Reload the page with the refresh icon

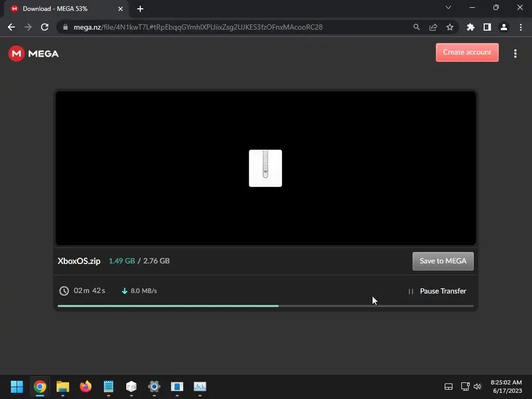pyautogui.click(x=45, y=27)
